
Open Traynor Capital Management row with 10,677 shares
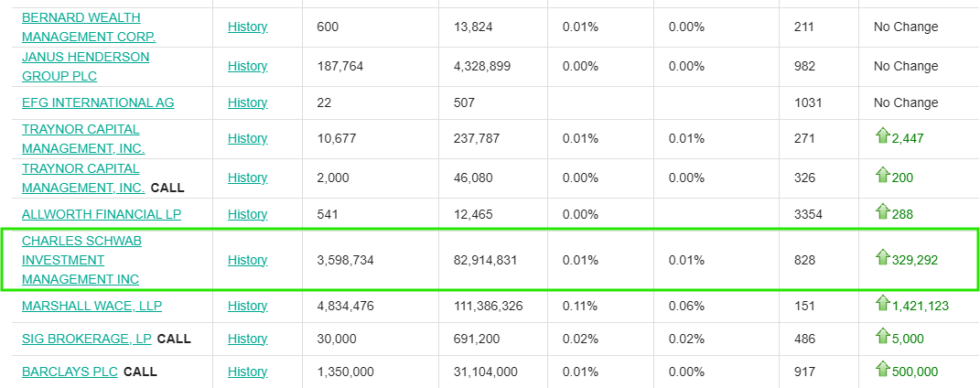tap(83, 139)
